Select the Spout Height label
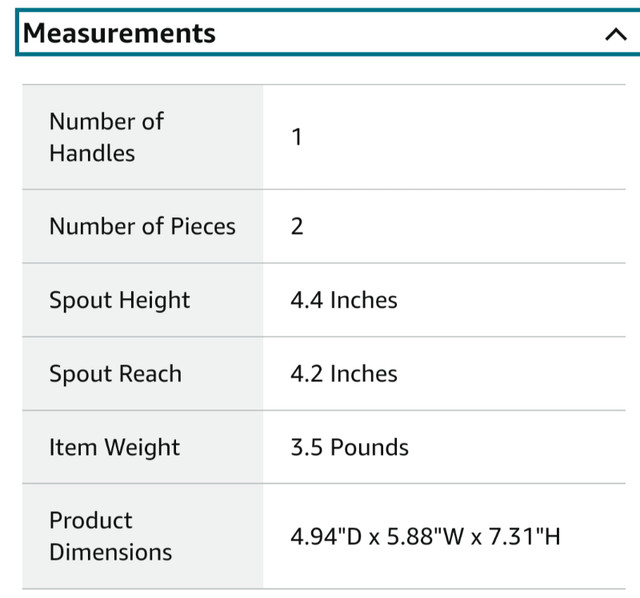Screen dimensions: 640x598 (119, 300)
